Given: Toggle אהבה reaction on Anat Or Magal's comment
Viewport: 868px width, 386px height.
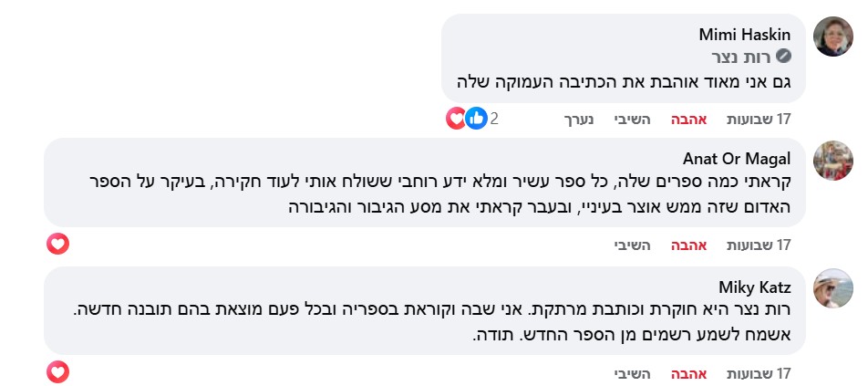Looking at the screenshot, I should point(687,245).
